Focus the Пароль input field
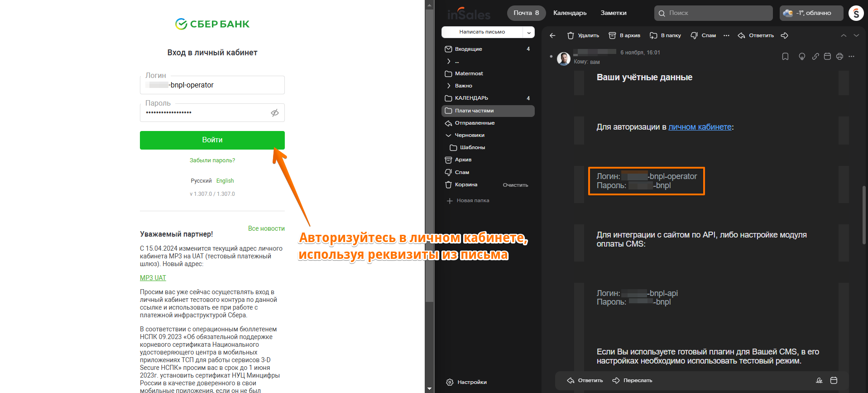The image size is (868, 393). (212, 112)
